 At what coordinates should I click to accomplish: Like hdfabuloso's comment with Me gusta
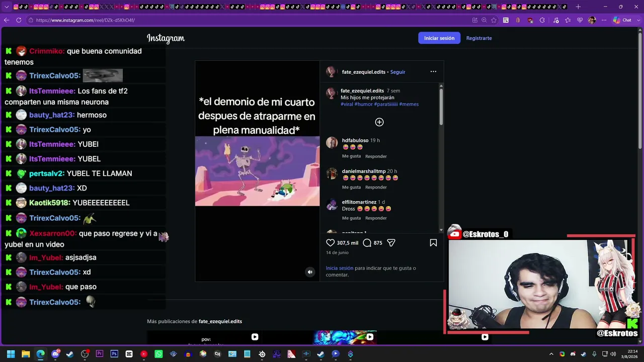click(x=351, y=156)
